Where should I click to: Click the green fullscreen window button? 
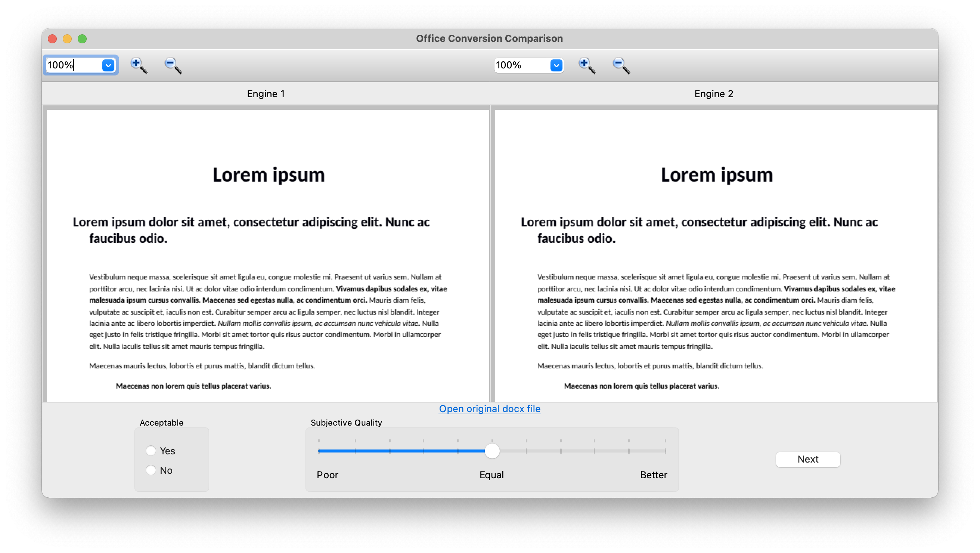(82, 39)
